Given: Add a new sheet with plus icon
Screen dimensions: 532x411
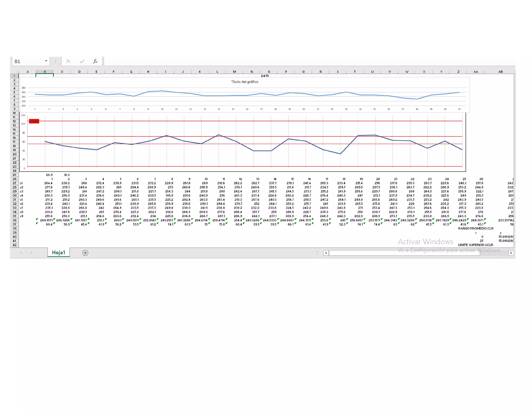Looking at the screenshot, I should pyautogui.click(x=85, y=253).
